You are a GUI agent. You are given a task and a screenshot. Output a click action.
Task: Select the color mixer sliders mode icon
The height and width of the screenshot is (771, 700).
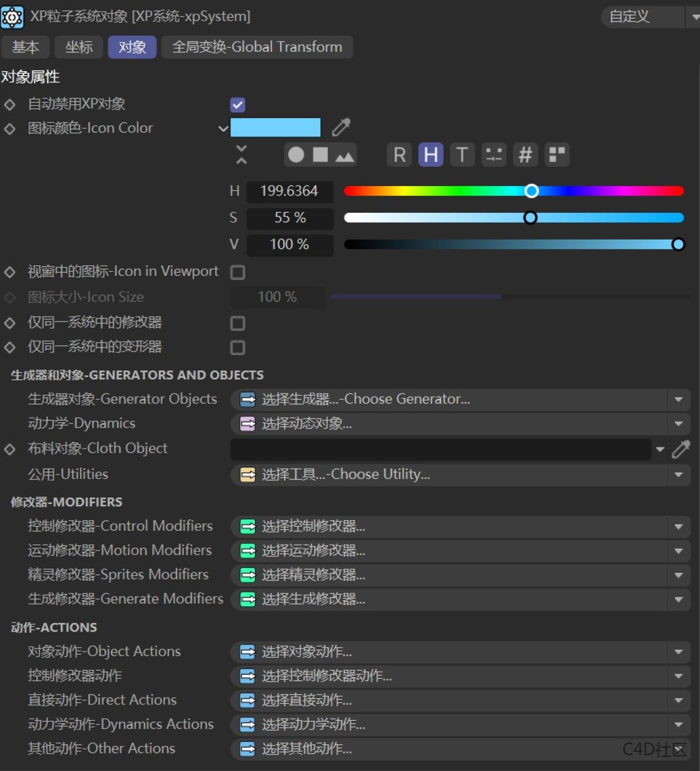point(494,155)
